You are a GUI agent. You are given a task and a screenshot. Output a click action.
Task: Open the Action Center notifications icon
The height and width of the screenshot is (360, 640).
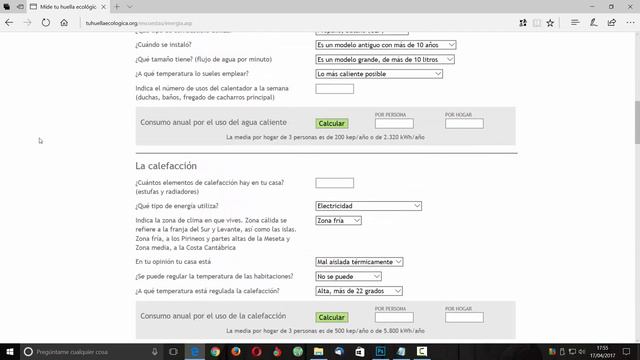pyautogui.click(x=627, y=352)
